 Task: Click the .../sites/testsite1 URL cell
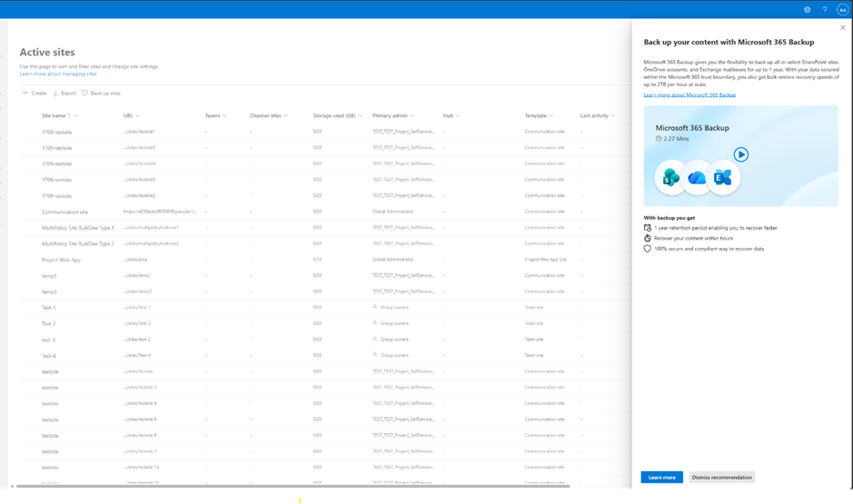click(139, 132)
